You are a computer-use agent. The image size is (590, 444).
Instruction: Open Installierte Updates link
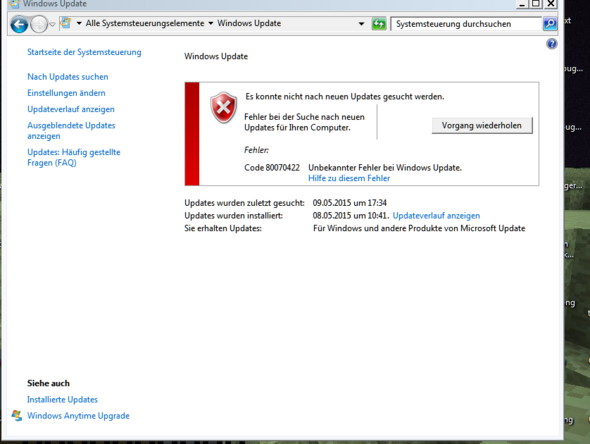[62, 400]
